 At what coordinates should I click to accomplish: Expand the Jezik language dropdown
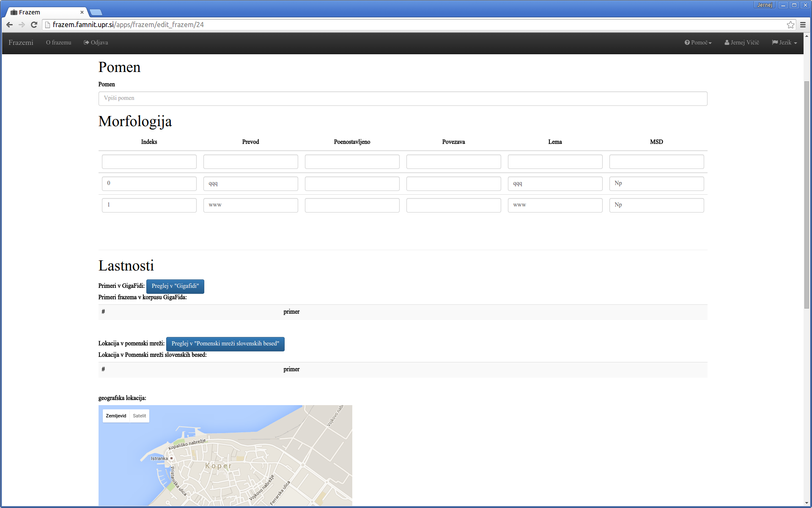click(x=785, y=43)
